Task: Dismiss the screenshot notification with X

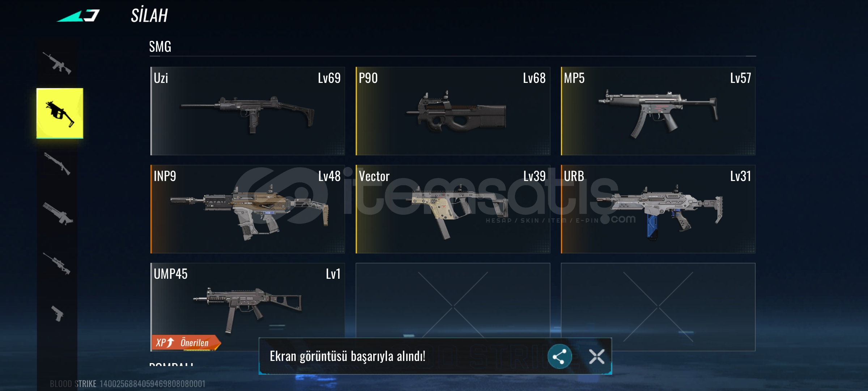Action: coord(597,356)
